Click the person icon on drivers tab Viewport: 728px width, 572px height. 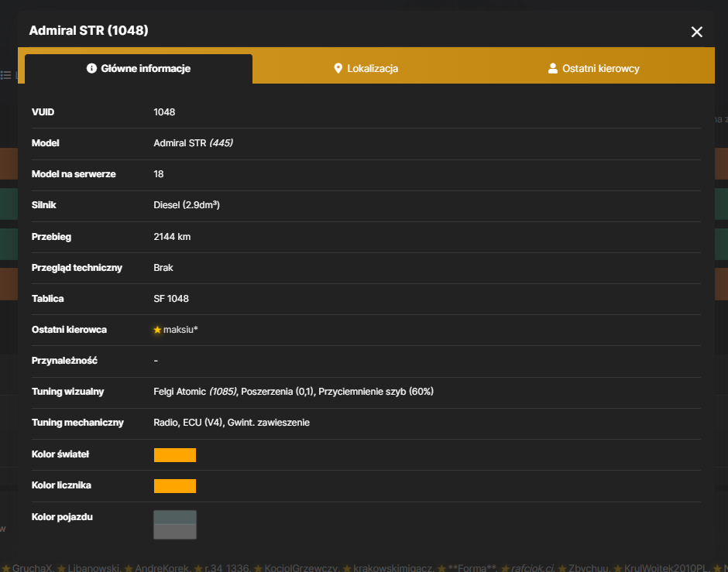tap(552, 68)
